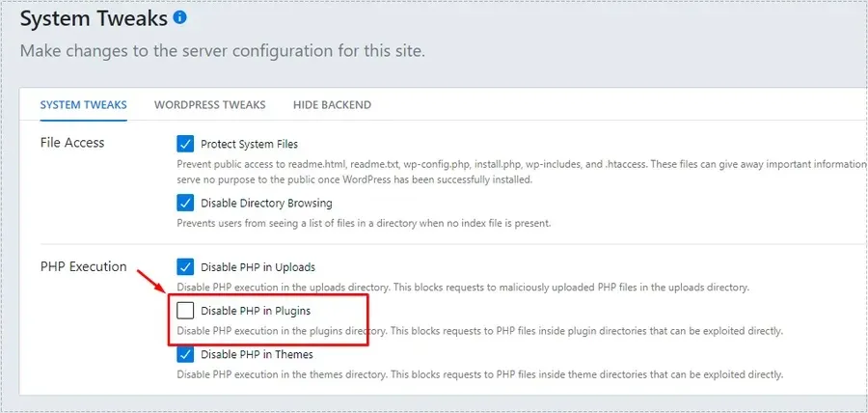Click the System Tweaks page title

coord(94,18)
